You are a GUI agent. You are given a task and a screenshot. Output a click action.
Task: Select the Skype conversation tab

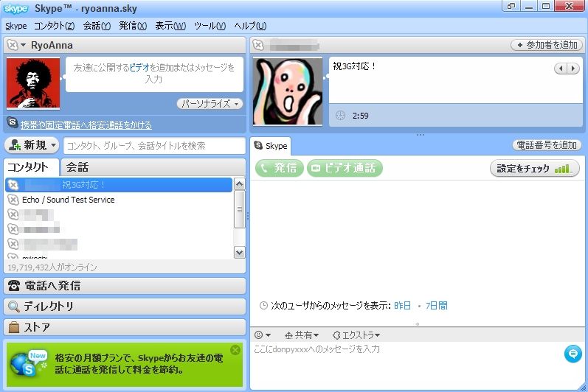[270, 146]
